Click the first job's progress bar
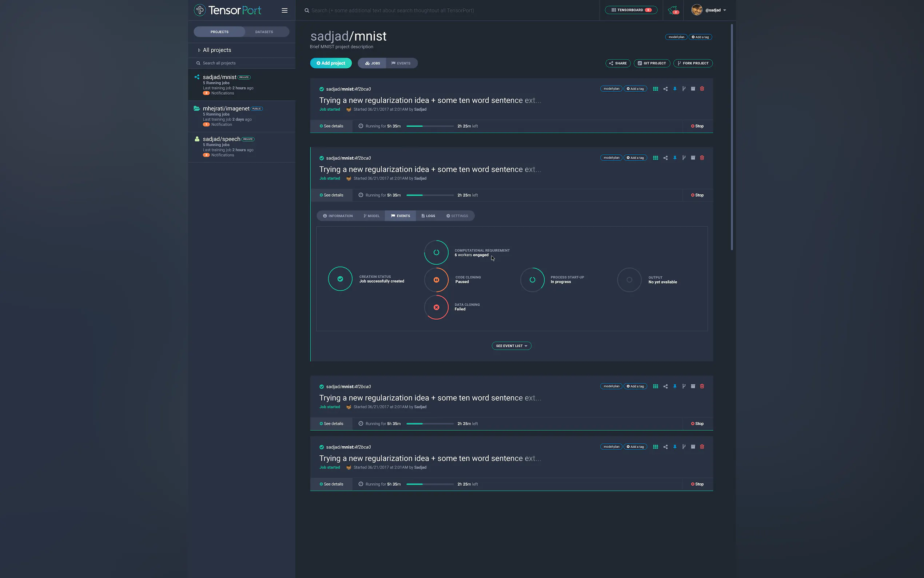The image size is (924, 578). [430, 126]
